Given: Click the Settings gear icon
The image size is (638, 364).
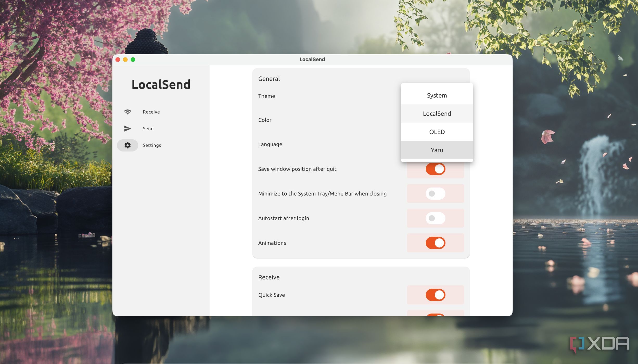Looking at the screenshot, I should coord(127,145).
